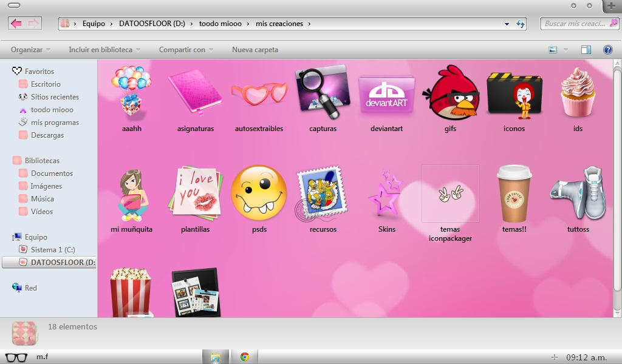
Task: Open the temas!! coffee cup folder
Action: [x=514, y=194]
